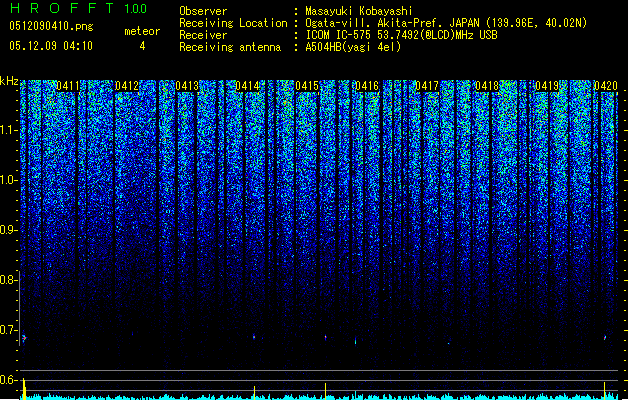Click the version number 1.0.0
This screenshot has height=400, width=629.
click(x=136, y=9)
